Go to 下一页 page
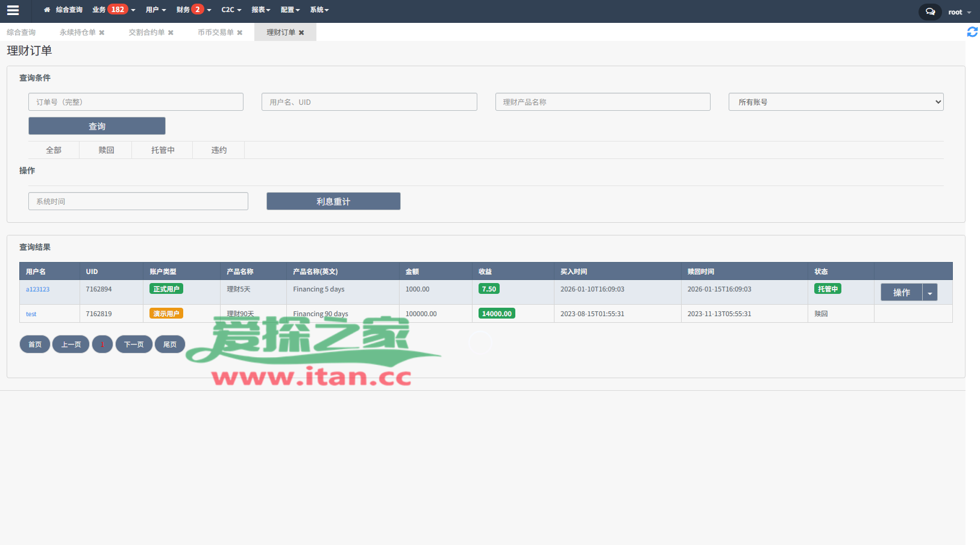The height and width of the screenshot is (545, 980). pos(134,344)
